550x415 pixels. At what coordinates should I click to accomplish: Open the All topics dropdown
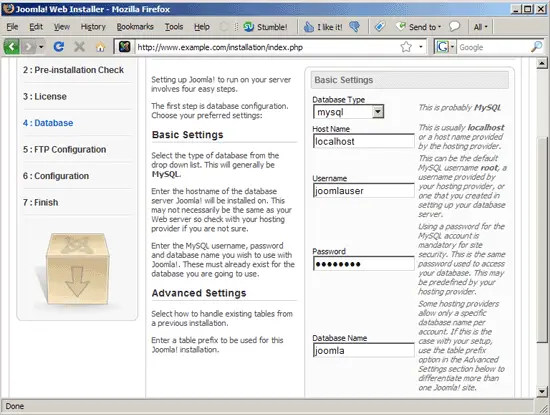(x=480, y=27)
